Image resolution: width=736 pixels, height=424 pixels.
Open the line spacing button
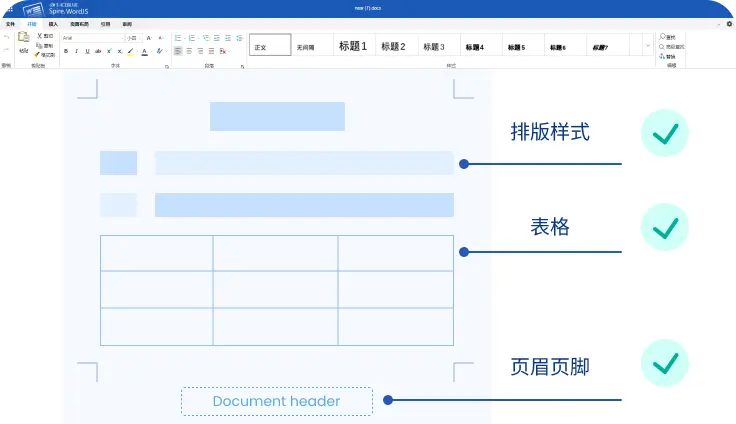(239, 38)
